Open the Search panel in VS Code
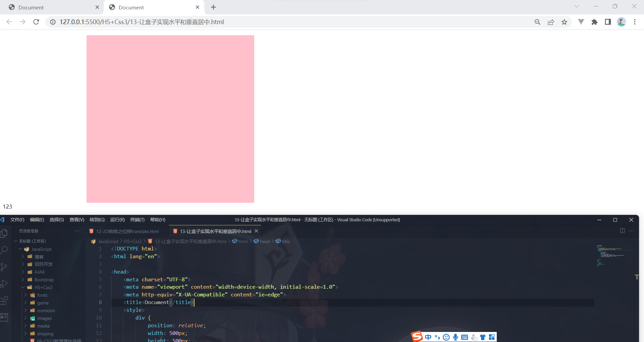The height and width of the screenshot is (342, 644). pos(4,250)
